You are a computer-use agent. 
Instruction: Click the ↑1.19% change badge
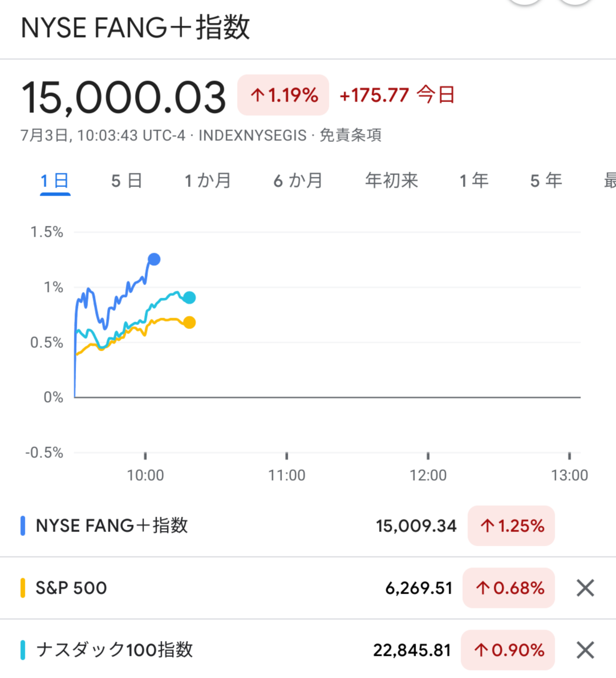283,95
